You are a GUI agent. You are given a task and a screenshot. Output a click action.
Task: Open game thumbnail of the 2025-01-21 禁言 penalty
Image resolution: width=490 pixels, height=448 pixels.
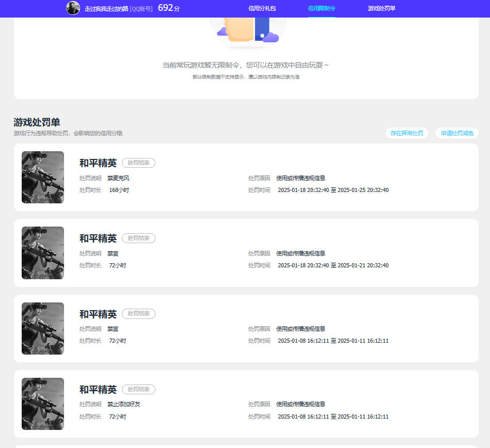[43, 253]
